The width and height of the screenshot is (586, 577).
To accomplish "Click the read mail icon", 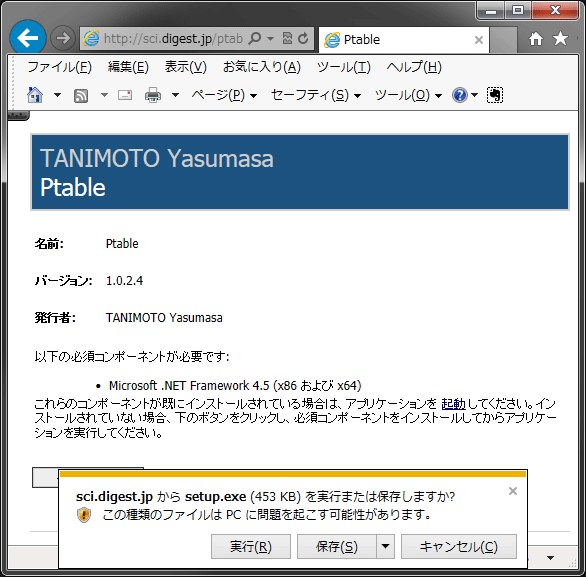I will [x=125, y=95].
